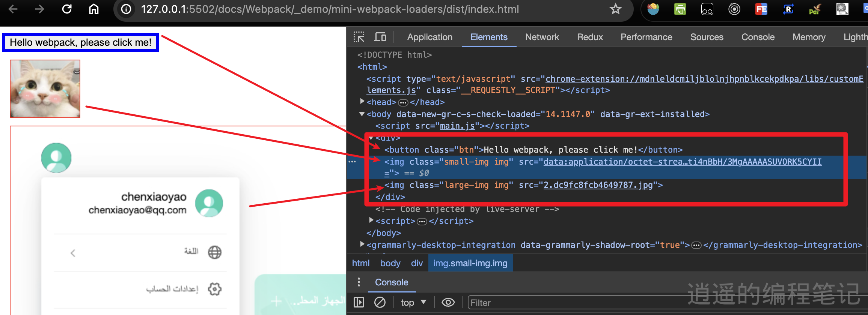This screenshot has height=315, width=868.
Task: Click the address bar URL
Action: (x=330, y=9)
